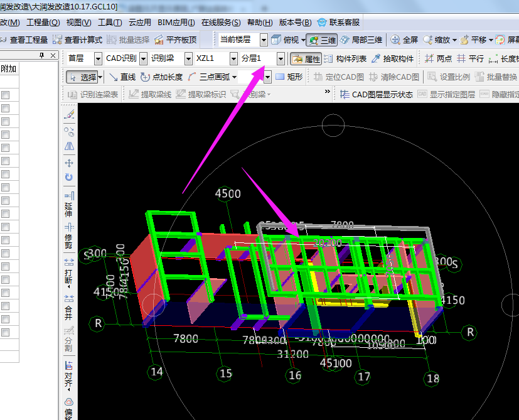Select the 矩形 rectangle tool
The height and width of the screenshot is (420, 519).
coord(289,77)
